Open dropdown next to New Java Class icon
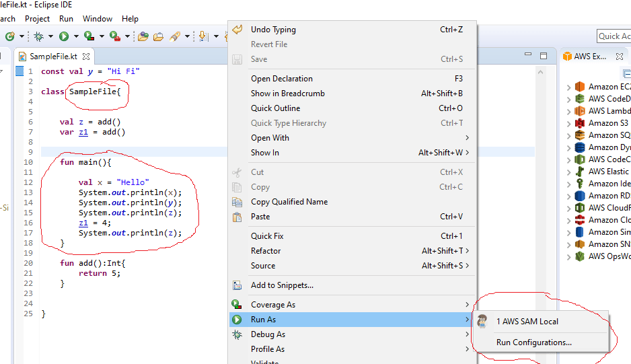This screenshot has width=631, height=364. [22, 36]
